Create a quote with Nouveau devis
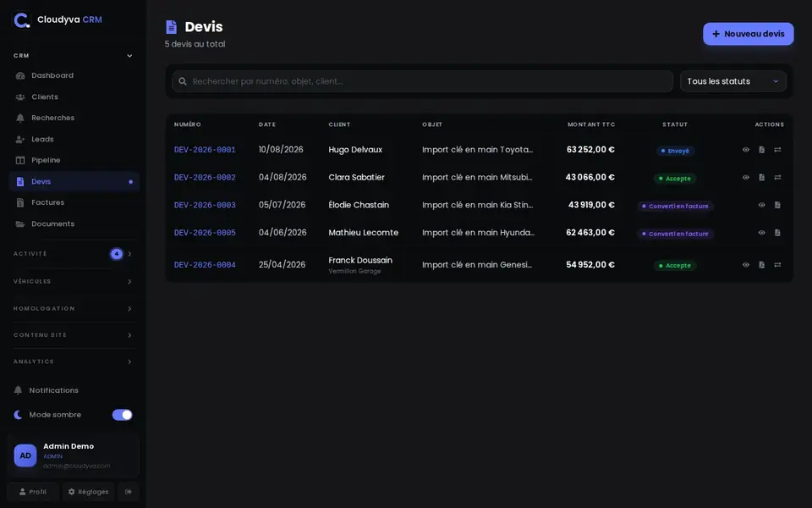The width and height of the screenshot is (812, 508). coord(749,34)
